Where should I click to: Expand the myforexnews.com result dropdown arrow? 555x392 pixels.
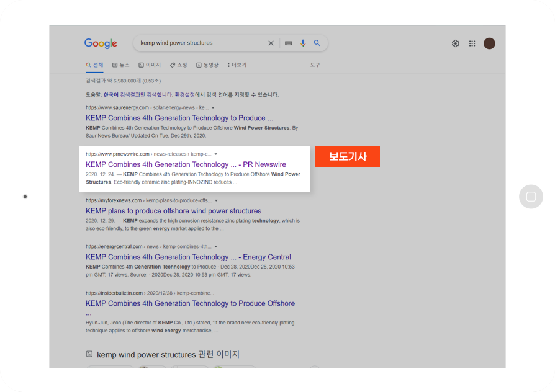pos(216,200)
